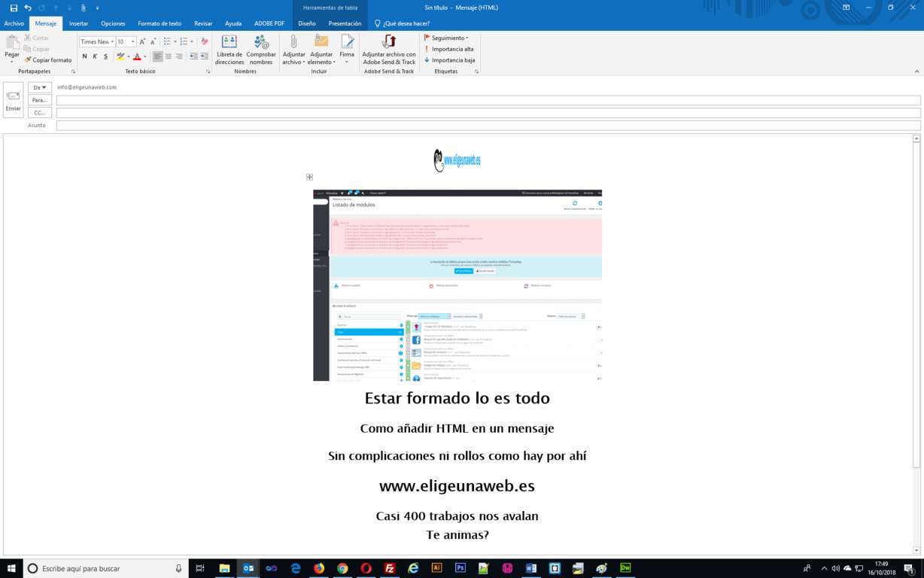Click Copiar formato in Portapapeles group

click(48, 60)
